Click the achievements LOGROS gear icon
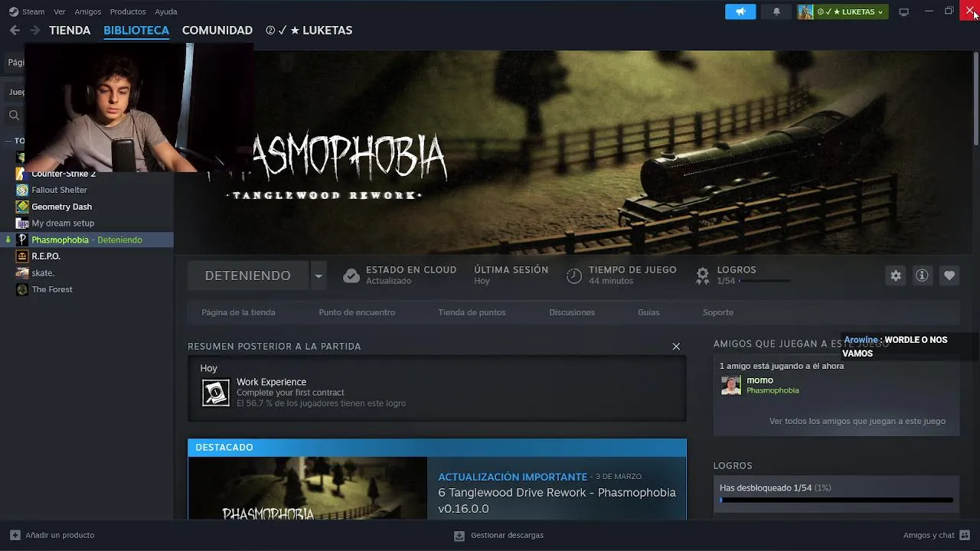Screen dimensions: 980x551 tap(702, 275)
